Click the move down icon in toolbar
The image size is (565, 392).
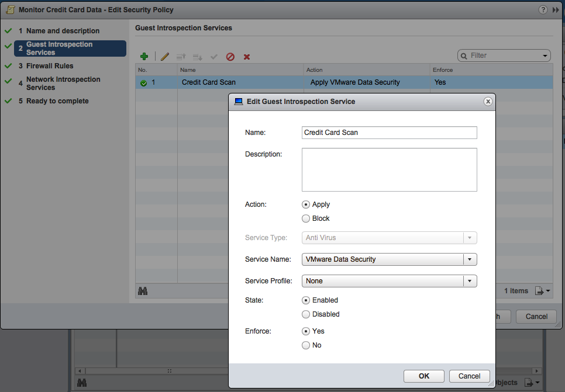(198, 57)
